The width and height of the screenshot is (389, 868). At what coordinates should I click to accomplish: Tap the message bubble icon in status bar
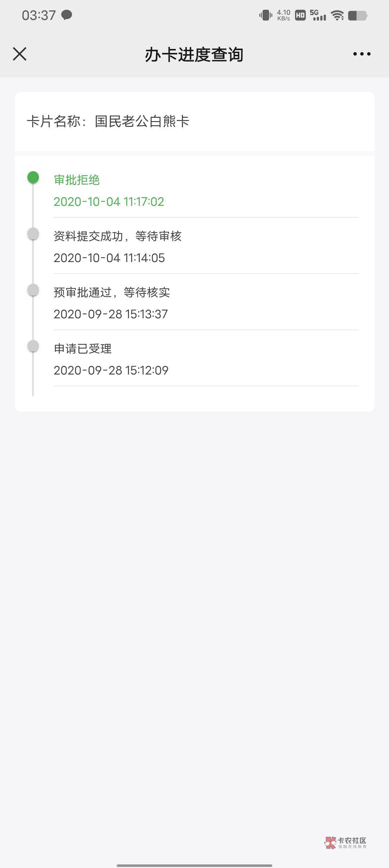[67, 15]
